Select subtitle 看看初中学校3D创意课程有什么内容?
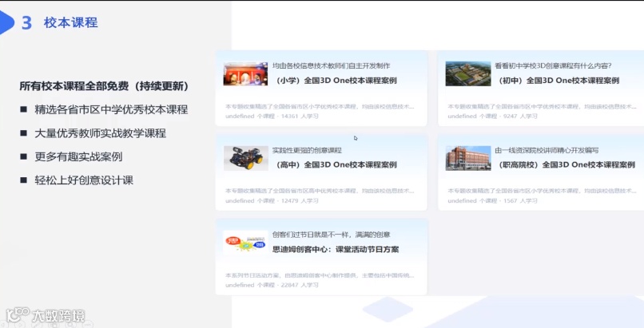644x328 pixels. (x=553, y=65)
